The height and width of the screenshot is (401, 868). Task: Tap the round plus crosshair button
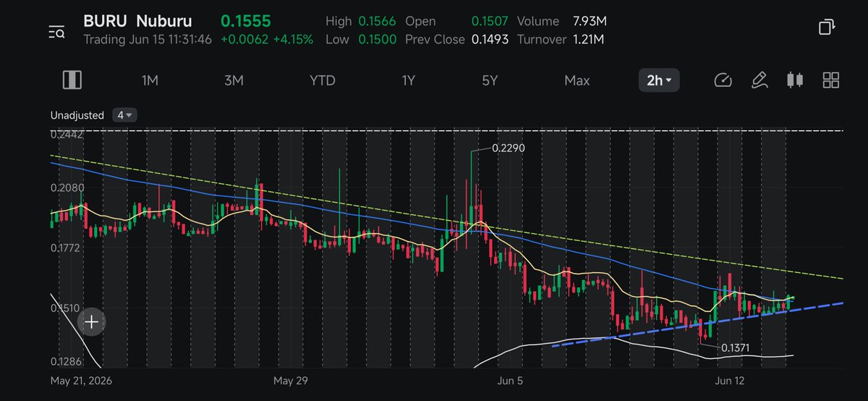(x=92, y=322)
